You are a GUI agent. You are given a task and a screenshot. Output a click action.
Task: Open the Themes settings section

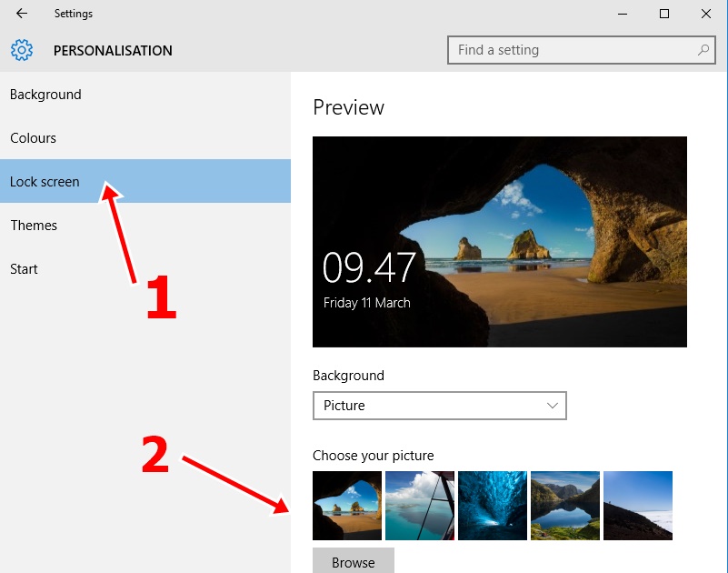34,225
